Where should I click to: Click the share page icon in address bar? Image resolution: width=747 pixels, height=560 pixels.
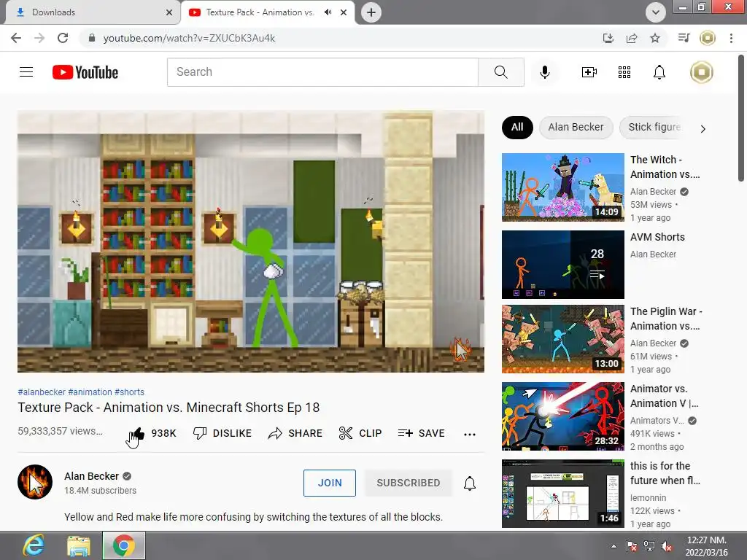pyautogui.click(x=632, y=38)
